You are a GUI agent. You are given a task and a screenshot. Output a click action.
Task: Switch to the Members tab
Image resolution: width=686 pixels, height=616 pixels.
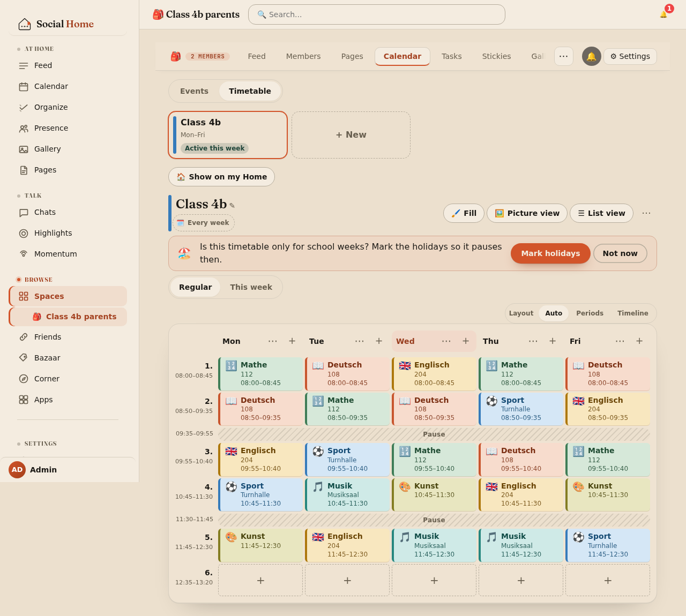pos(303,56)
